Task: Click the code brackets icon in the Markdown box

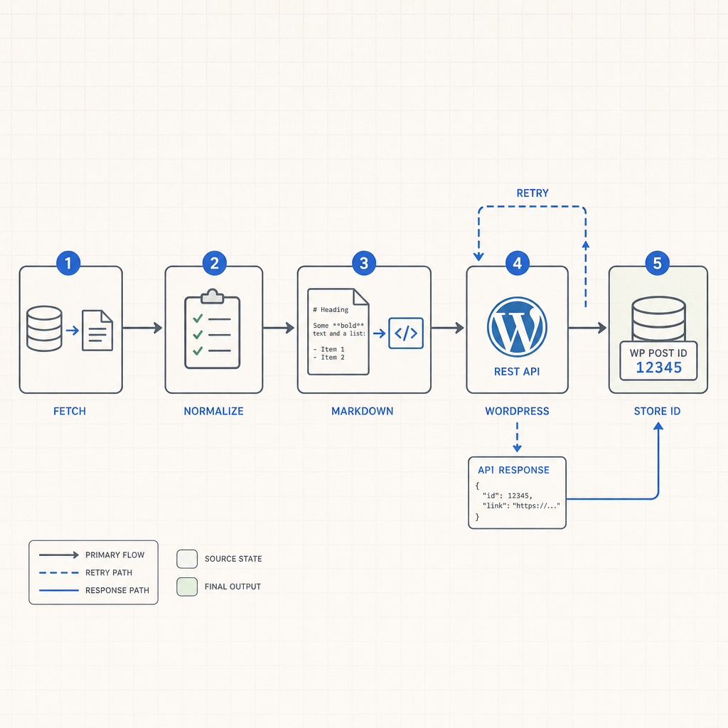Action: 406,333
